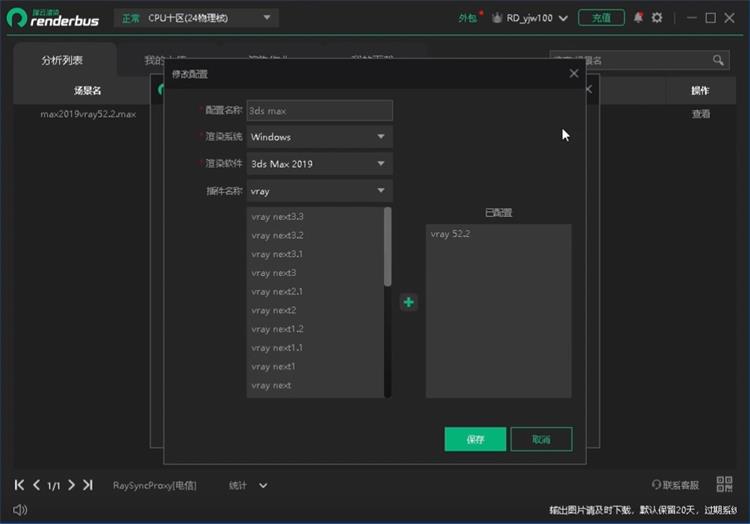Click the QR code icon
Image resolution: width=750 pixels, height=524 pixels.
(726, 485)
